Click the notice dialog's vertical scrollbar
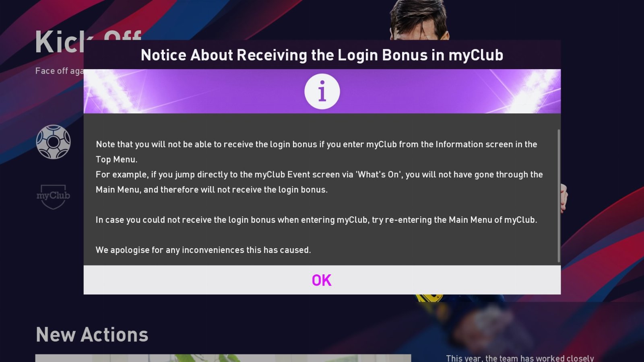Viewport: 644px width, 362px height. point(559,196)
